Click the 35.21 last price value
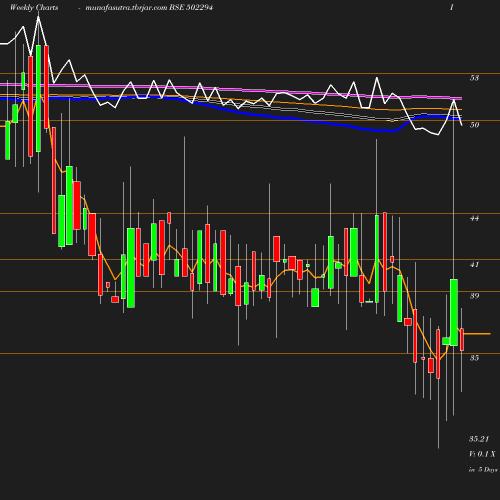This screenshot has height=500, width=500. tap(479, 439)
